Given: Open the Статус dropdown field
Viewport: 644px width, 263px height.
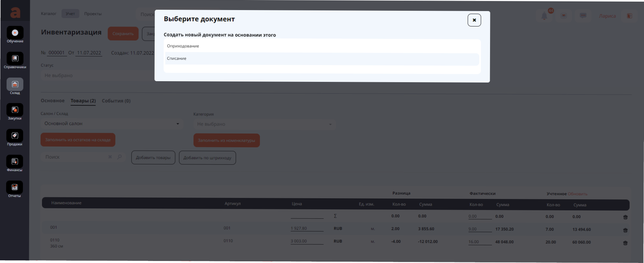Looking at the screenshot, I should (x=97, y=75).
